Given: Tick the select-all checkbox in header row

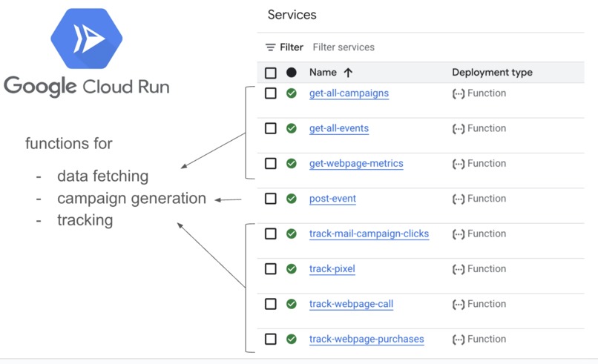Looking at the screenshot, I should click(x=271, y=73).
